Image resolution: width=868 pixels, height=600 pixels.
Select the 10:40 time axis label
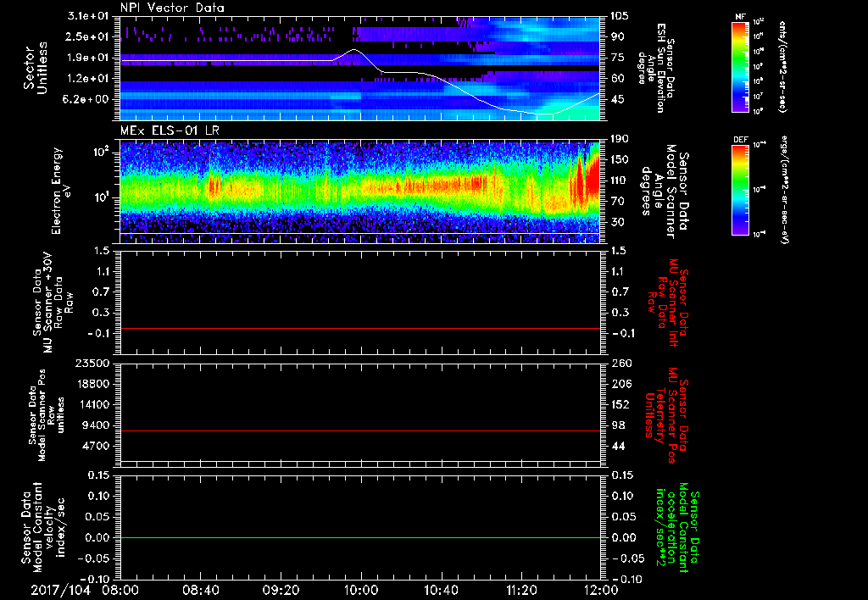441,589
